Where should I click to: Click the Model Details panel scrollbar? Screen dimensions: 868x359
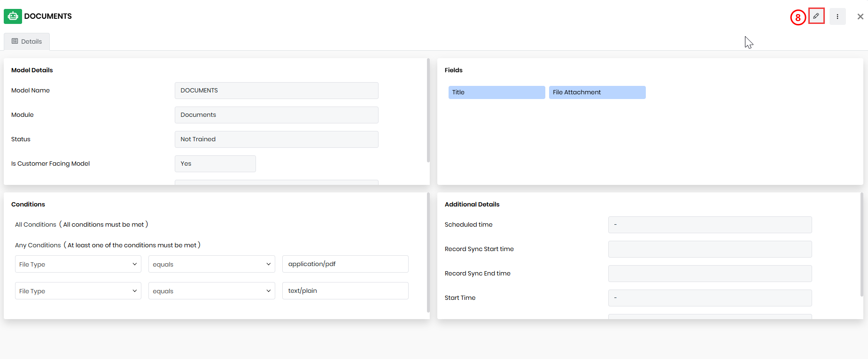[428, 110]
